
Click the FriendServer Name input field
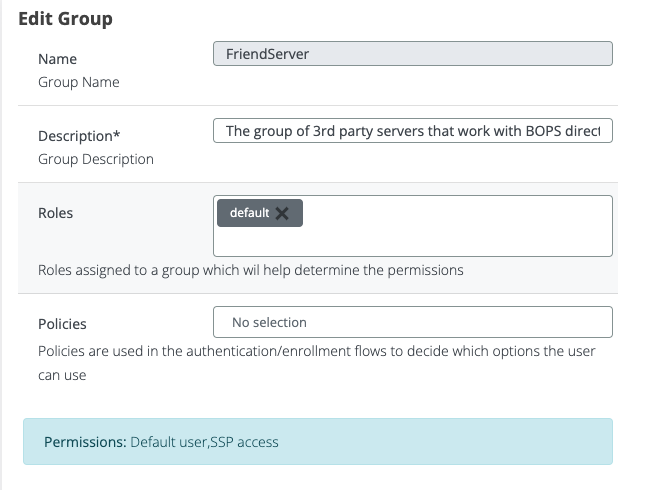click(x=412, y=54)
